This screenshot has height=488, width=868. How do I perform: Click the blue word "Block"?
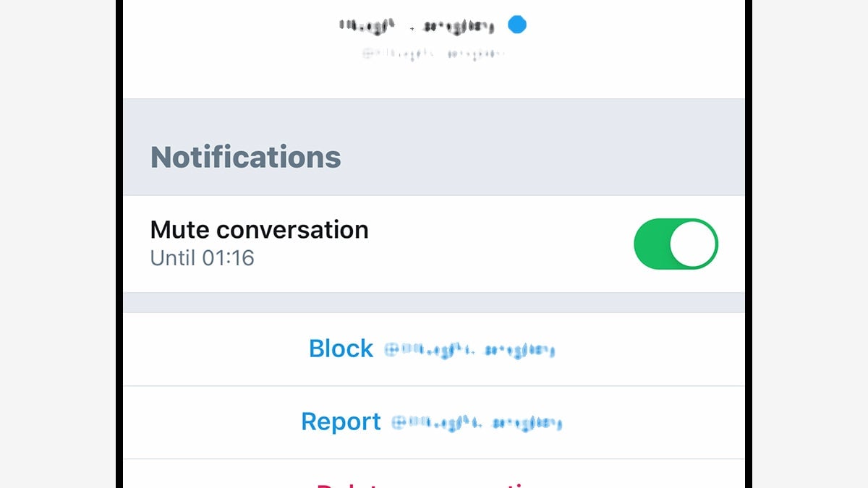[341, 349]
